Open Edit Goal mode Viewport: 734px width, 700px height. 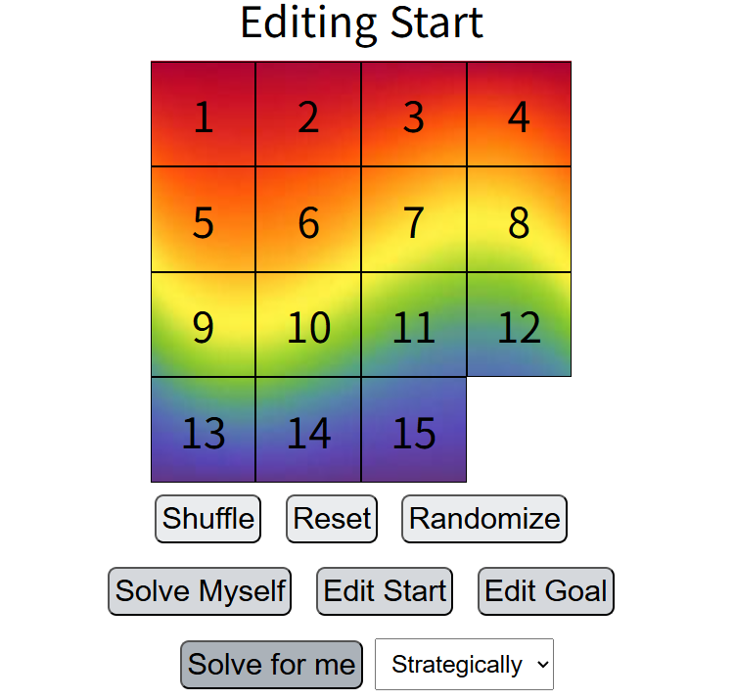pyautogui.click(x=546, y=591)
